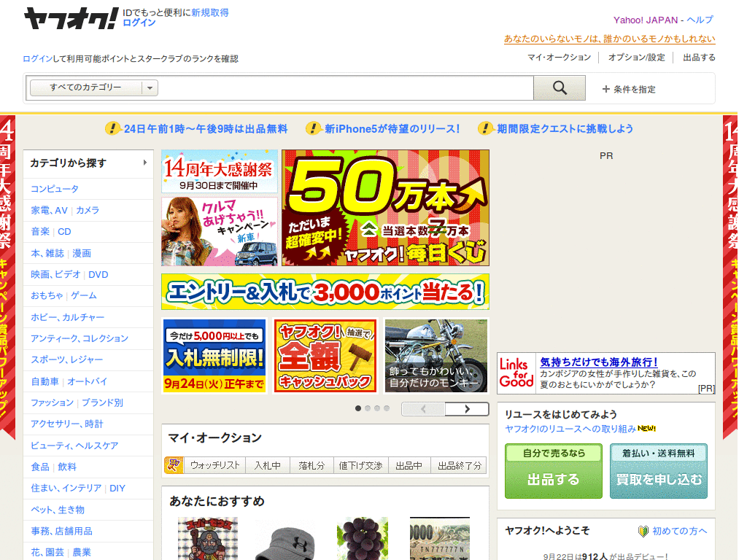The image size is (747, 560).
Task: Click 出品する in top navigation
Action: 699,57
